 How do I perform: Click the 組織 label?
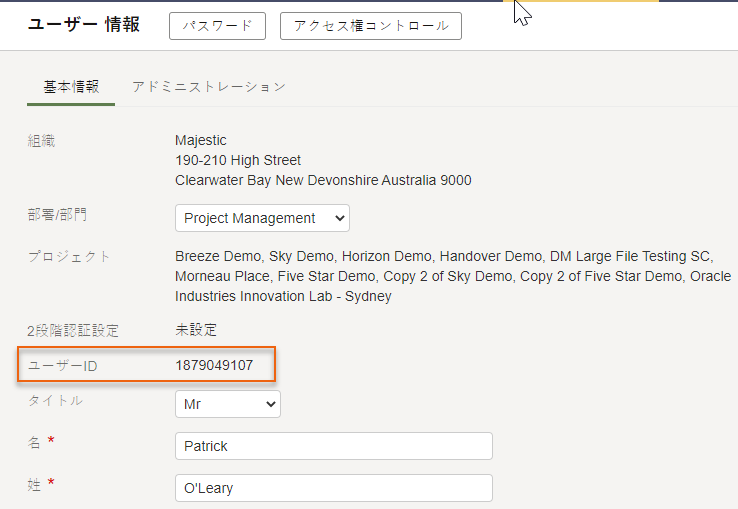tap(41, 141)
